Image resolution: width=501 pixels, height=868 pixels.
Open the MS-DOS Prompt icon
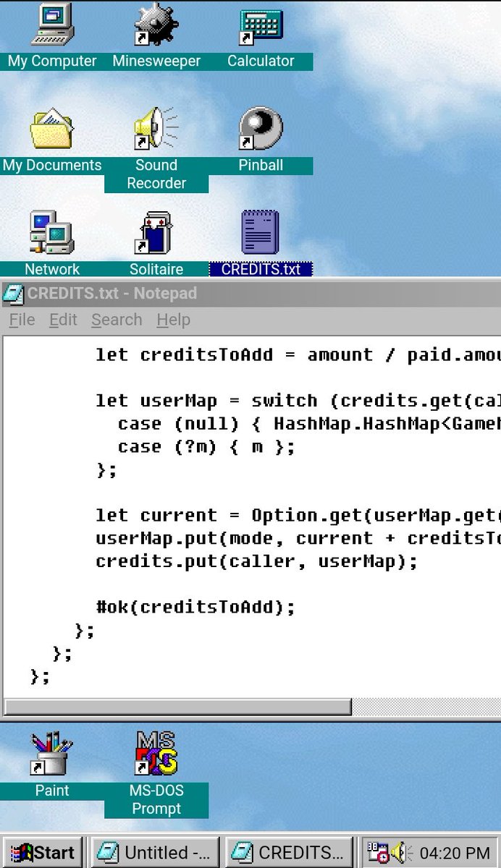156,754
